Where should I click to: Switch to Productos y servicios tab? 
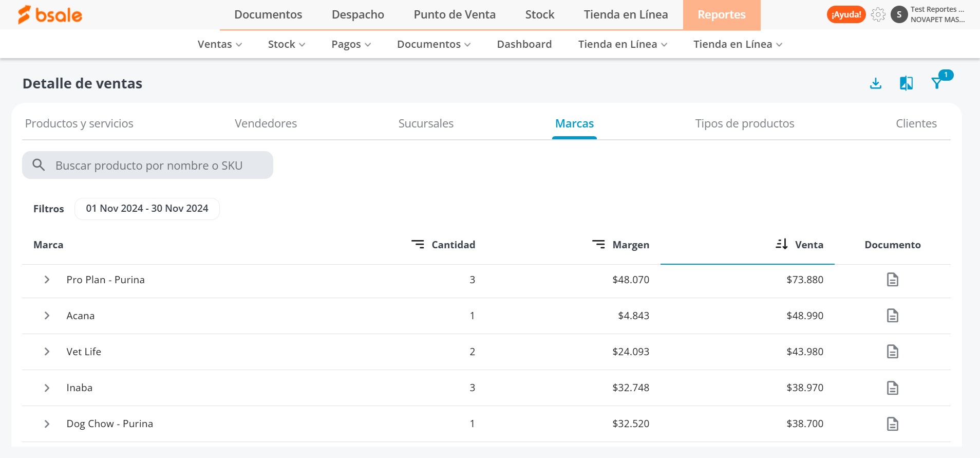79,123
